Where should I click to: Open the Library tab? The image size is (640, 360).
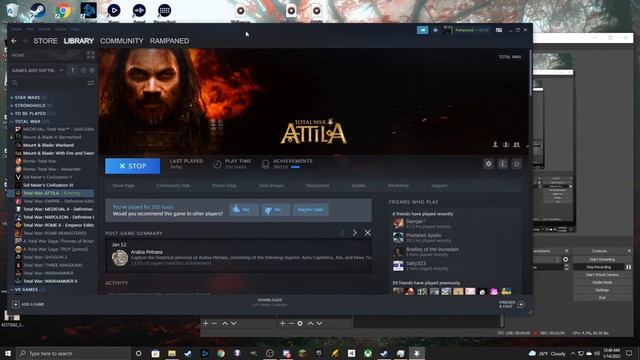[x=79, y=41]
